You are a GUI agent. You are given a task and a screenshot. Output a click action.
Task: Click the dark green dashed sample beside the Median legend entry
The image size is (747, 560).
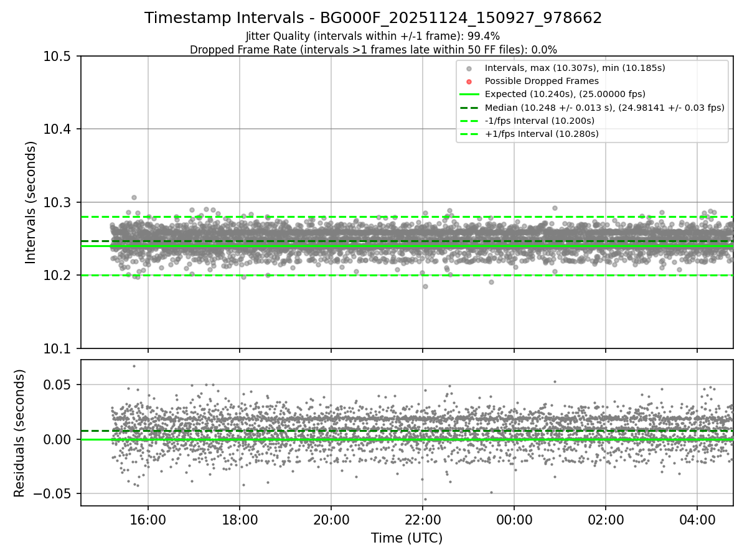tap(469, 108)
